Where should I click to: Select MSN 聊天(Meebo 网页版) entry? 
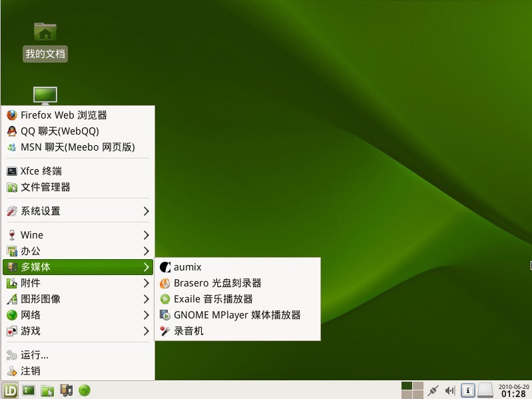pos(78,147)
